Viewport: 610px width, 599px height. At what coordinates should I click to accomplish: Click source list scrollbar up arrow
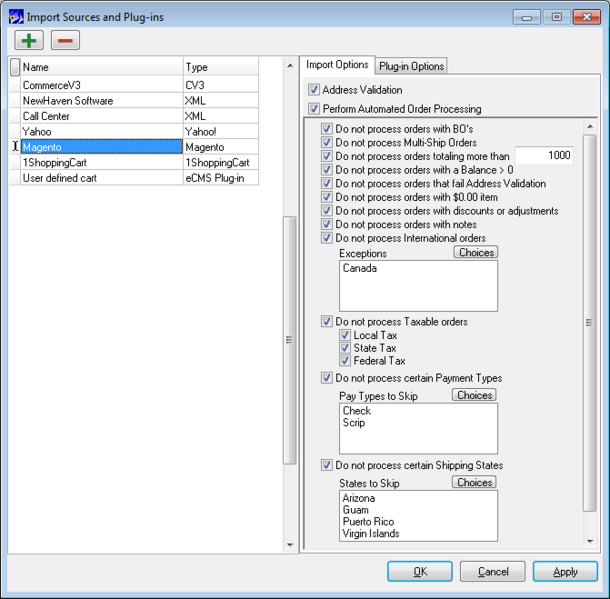290,66
